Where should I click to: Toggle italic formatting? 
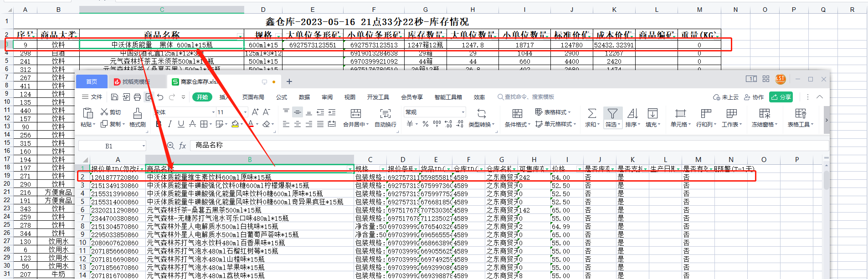(169, 124)
